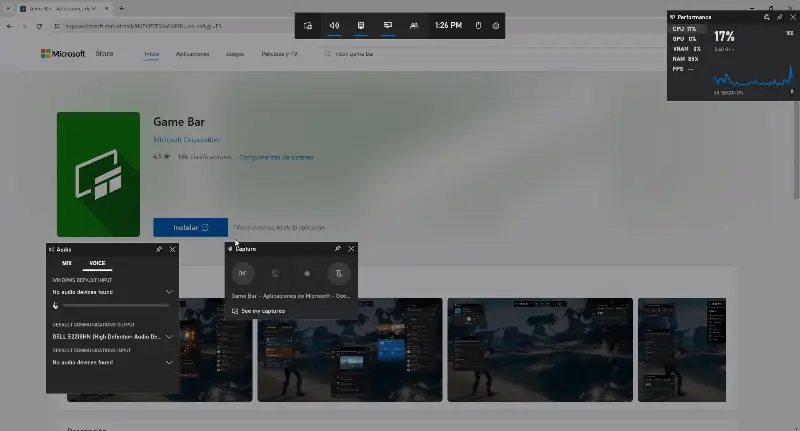Go to the Inicio store tab
The image size is (800, 431).
[x=152, y=54]
